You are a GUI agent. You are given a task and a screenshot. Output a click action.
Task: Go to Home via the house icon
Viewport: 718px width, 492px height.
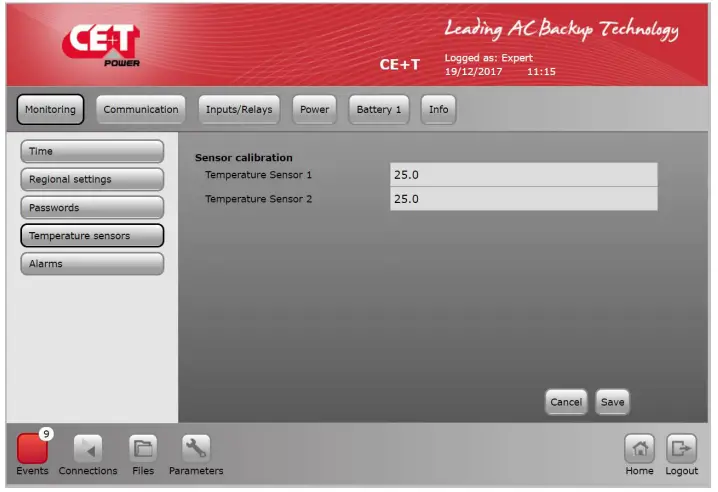(x=639, y=448)
